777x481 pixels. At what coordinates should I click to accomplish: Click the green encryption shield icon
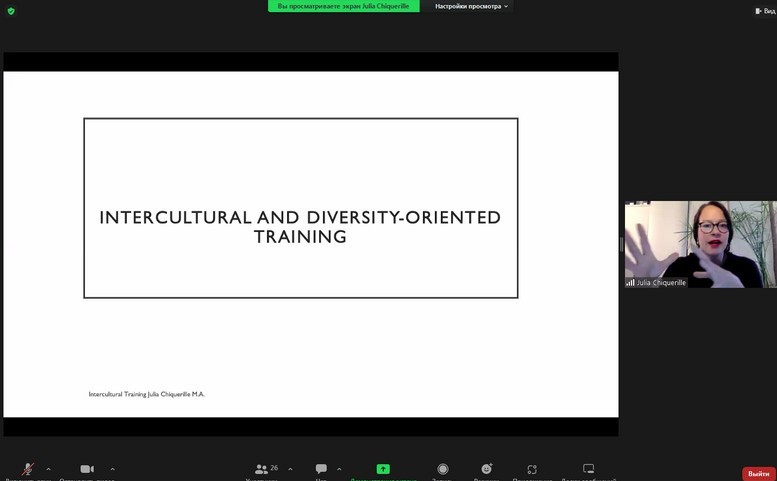tap(11, 11)
